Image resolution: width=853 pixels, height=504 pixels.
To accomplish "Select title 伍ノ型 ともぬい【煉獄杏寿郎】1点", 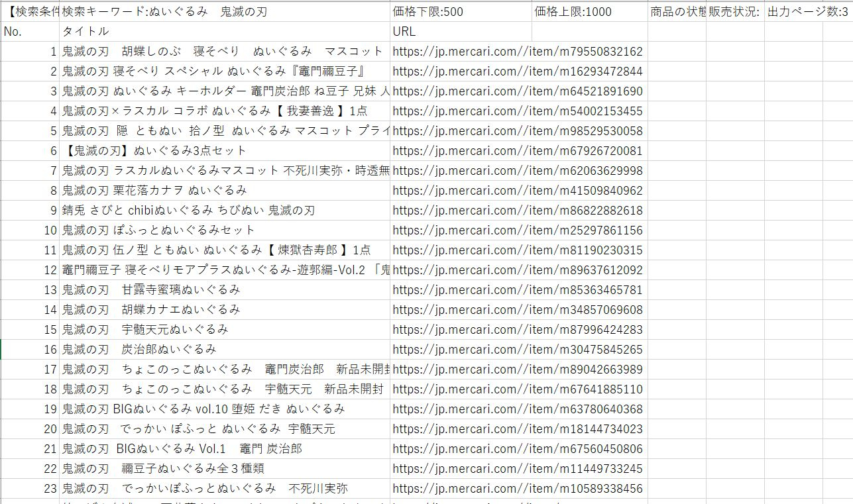I will [x=225, y=250].
